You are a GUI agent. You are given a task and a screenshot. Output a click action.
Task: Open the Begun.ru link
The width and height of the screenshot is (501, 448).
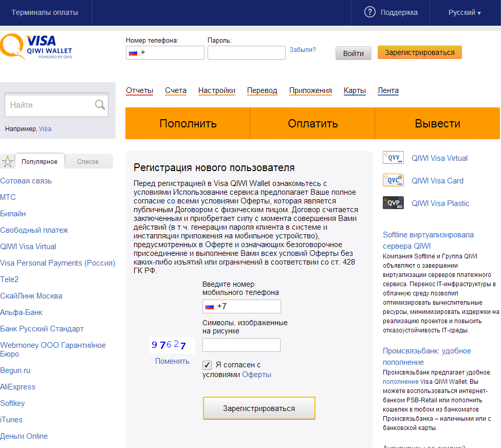pyautogui.click(x=15, y=370)
